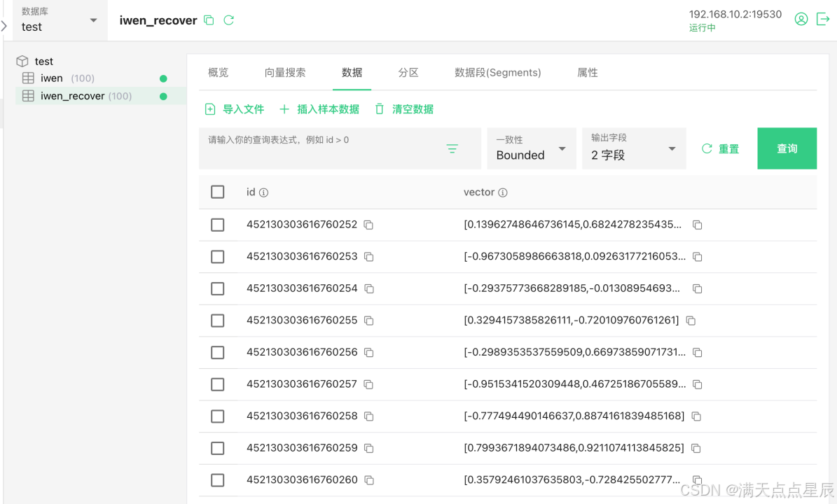Expand the collapsed left sidebar chevron
The width and height of the screenshot is (837, 504).
click(x=4, y=26)
